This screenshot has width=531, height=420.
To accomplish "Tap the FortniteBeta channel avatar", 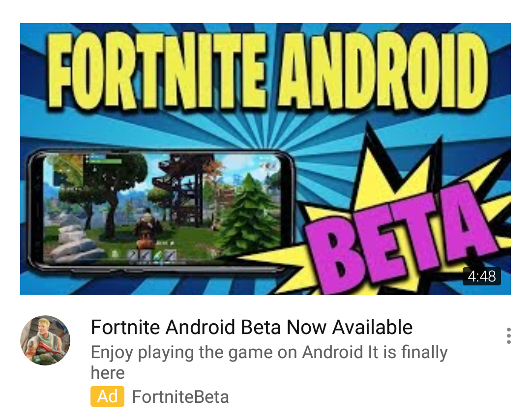I will 45,340.
